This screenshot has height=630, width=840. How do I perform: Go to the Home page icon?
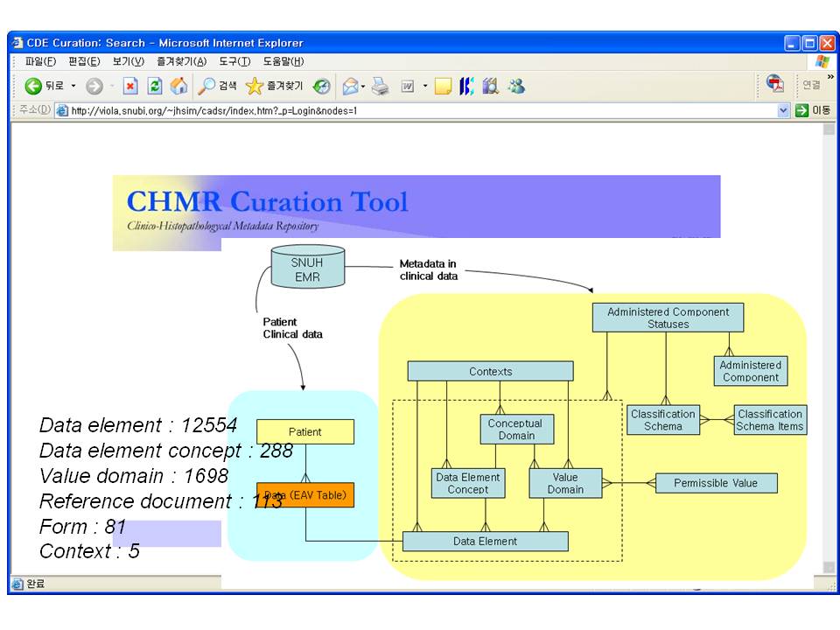click(178, 86)
